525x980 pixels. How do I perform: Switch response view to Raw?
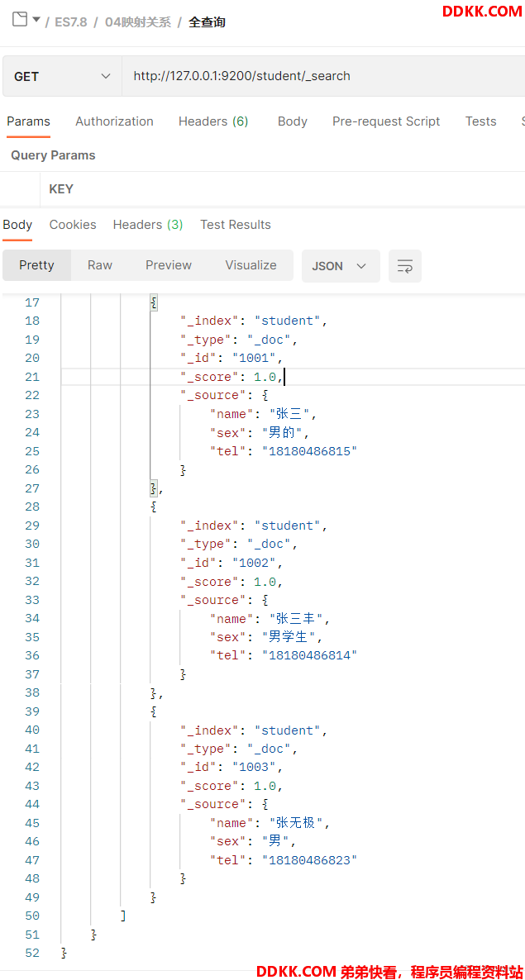100,265
